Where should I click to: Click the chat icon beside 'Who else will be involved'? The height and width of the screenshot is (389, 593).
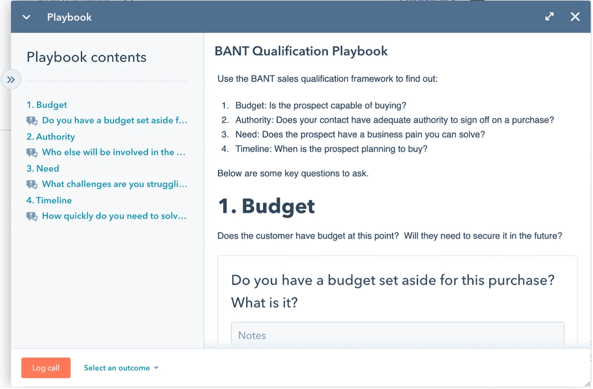[x=32, y=152]
